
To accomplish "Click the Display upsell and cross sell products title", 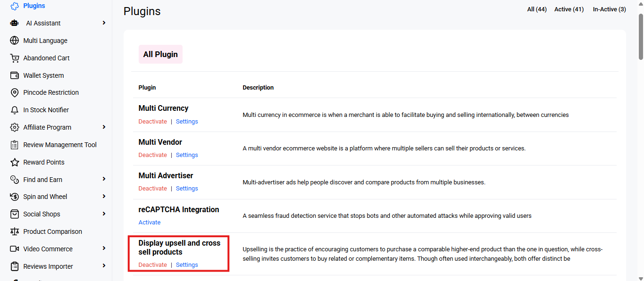I will [x=179, y=248].
